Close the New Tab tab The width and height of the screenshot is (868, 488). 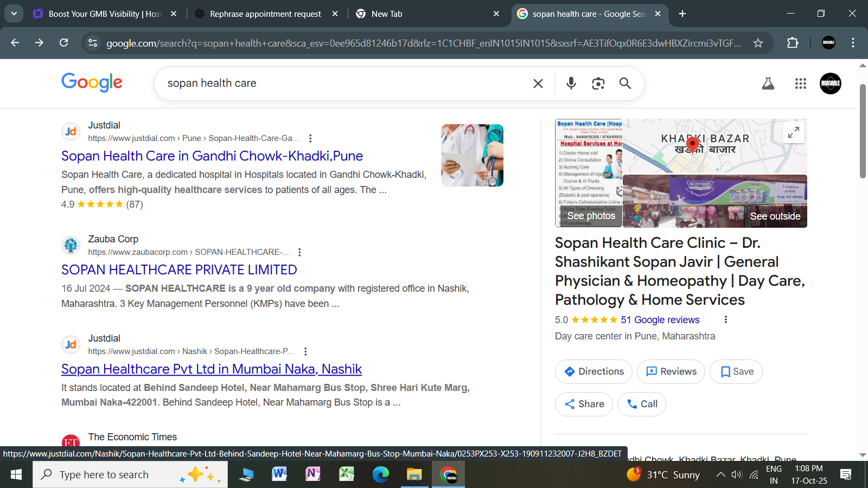pyautogui.click(x=496, y=14)
